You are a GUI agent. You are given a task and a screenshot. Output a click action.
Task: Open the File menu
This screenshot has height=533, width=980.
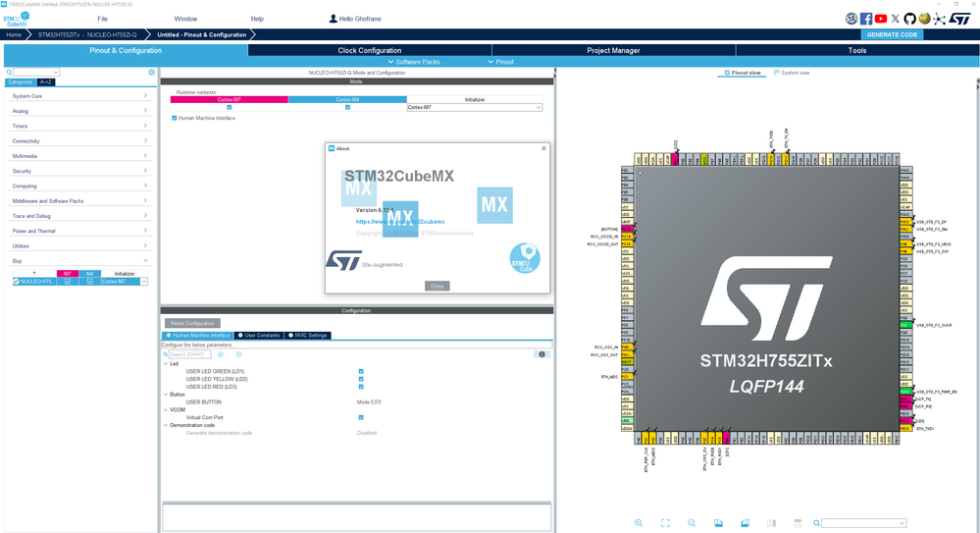click(102, 19)
